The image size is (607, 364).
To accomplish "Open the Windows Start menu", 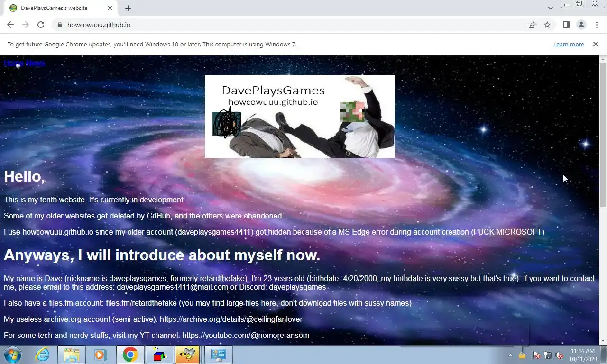I will click(x=13, y=355).
